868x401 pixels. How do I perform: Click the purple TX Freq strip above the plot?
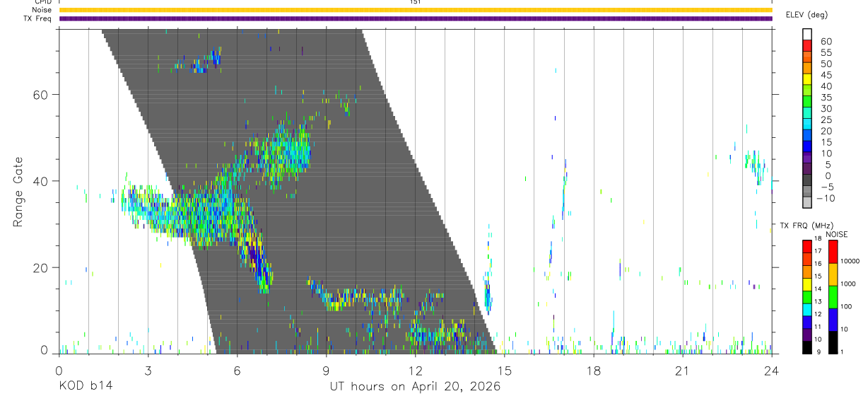point(416,18)
